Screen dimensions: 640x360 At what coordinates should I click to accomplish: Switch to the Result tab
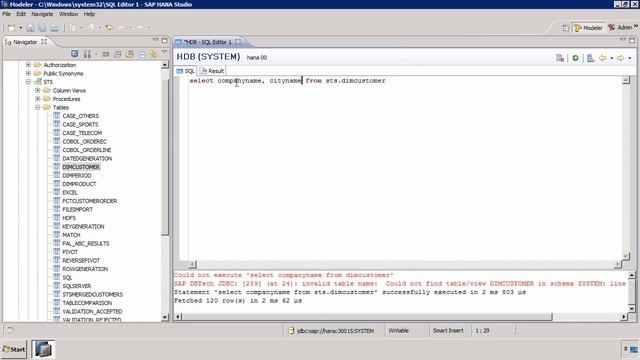[212, 71]
